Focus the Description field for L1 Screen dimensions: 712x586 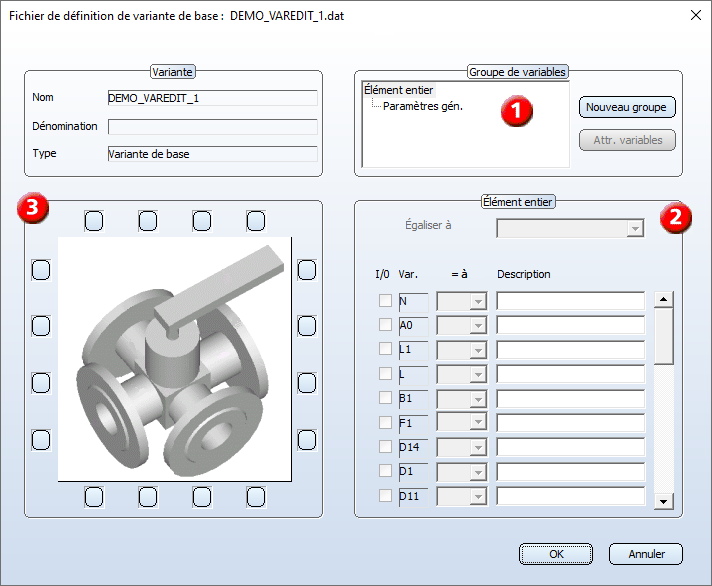point(570,350)
